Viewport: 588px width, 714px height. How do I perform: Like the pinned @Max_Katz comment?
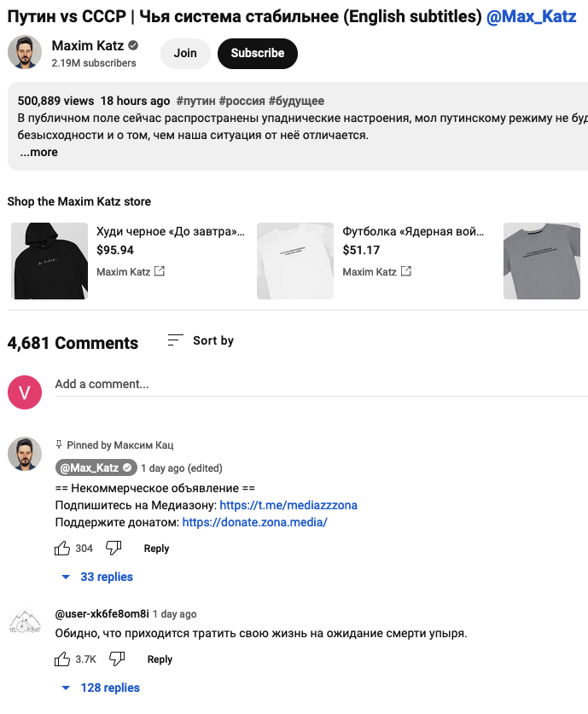(62, 549)
